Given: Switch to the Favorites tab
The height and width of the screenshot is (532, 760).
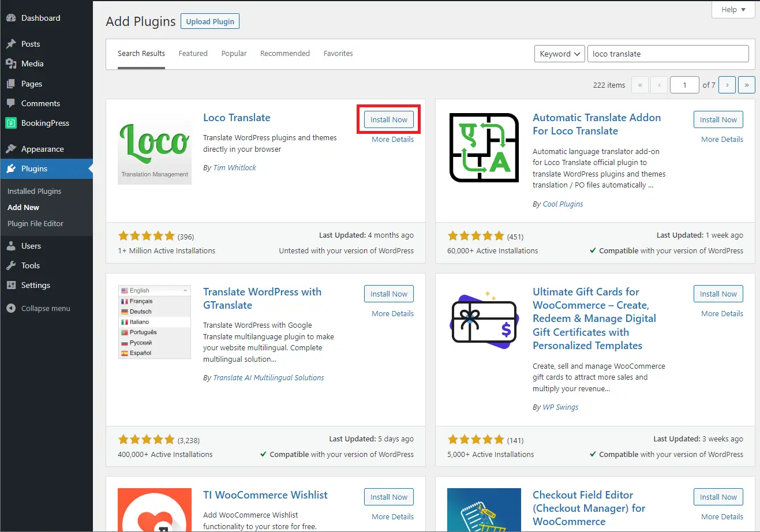Looking at the screenshot, I should (338, 53).
